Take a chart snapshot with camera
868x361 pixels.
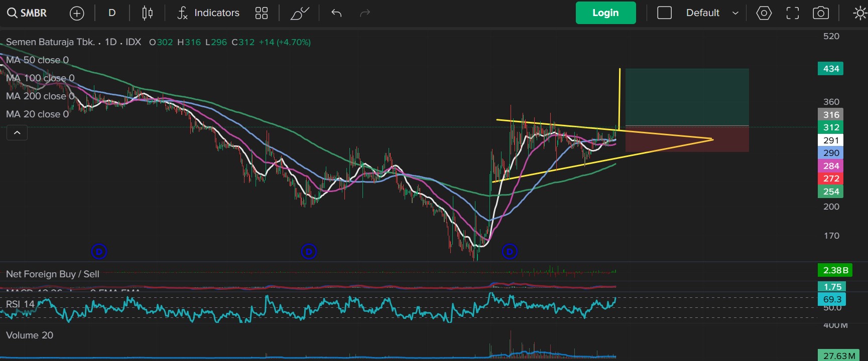pyautogui.click(x=821, y=13)
